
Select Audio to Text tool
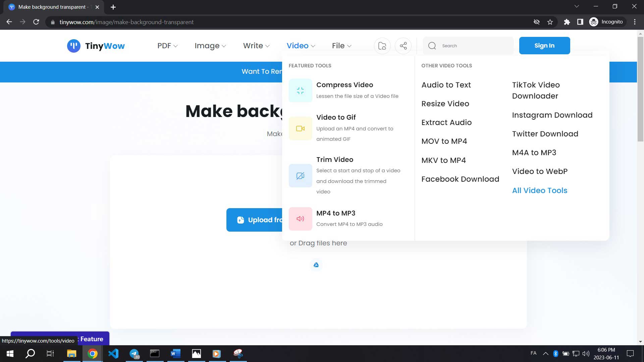(446, 85)
